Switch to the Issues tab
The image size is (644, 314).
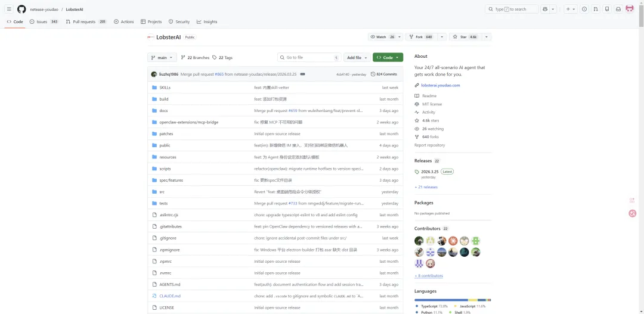(44, 22)
